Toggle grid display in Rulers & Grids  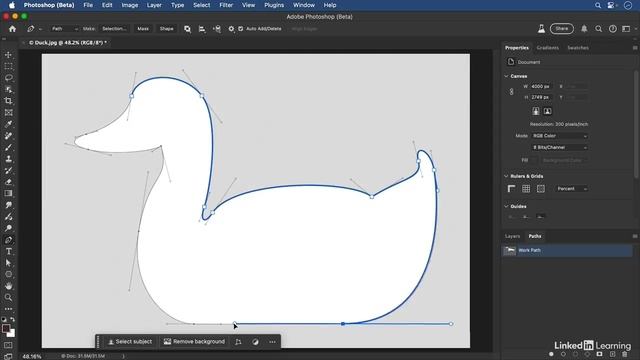526,189
